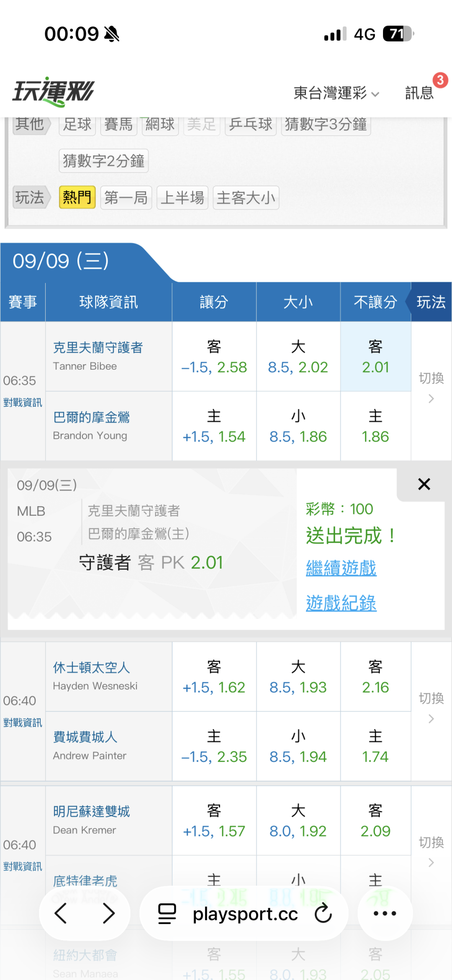The height and width of the screenshot is (980, 452).
Task: Go forward with browser forward arrow
Action: click(x=109, y=913)
